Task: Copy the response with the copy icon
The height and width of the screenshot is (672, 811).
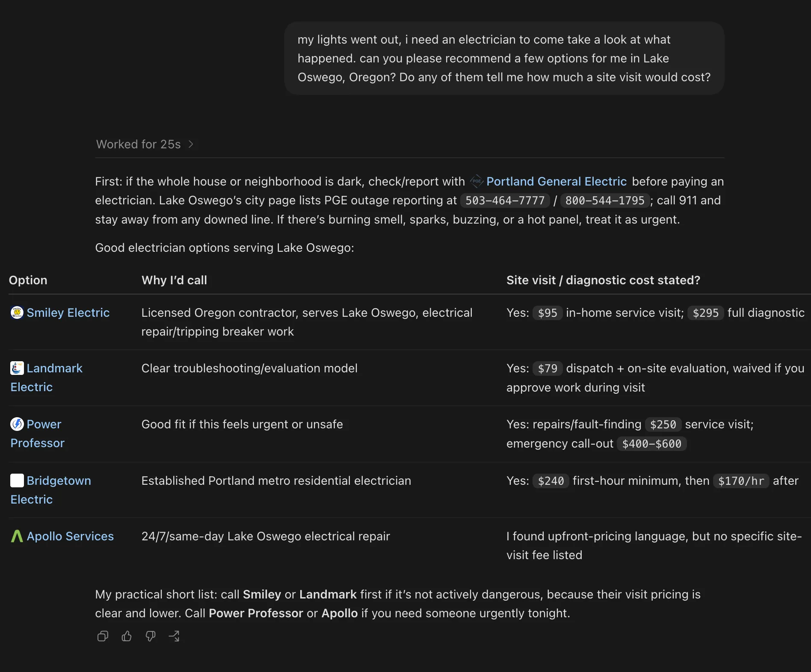Action: pyautogui.click(x=103, y=636)
